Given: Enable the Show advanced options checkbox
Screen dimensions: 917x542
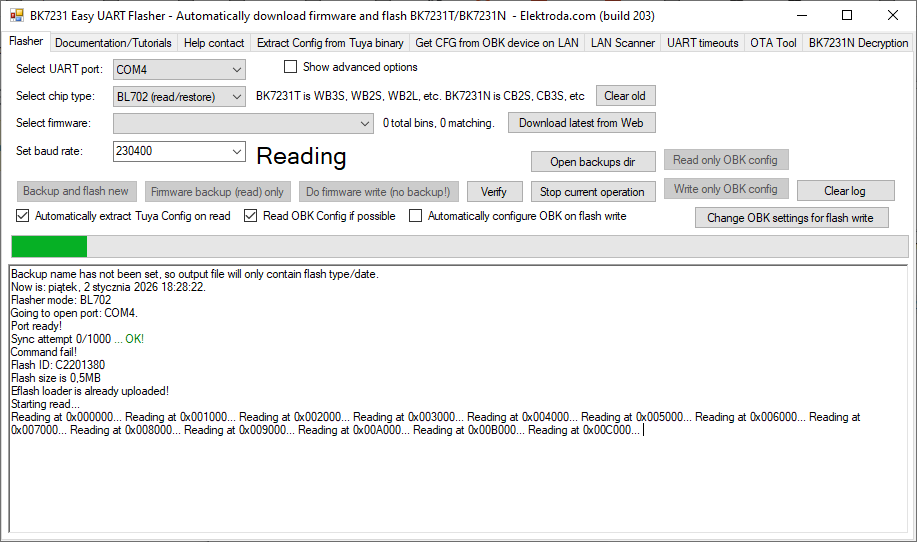Looking at the screenshot, I should pos(290,67).
